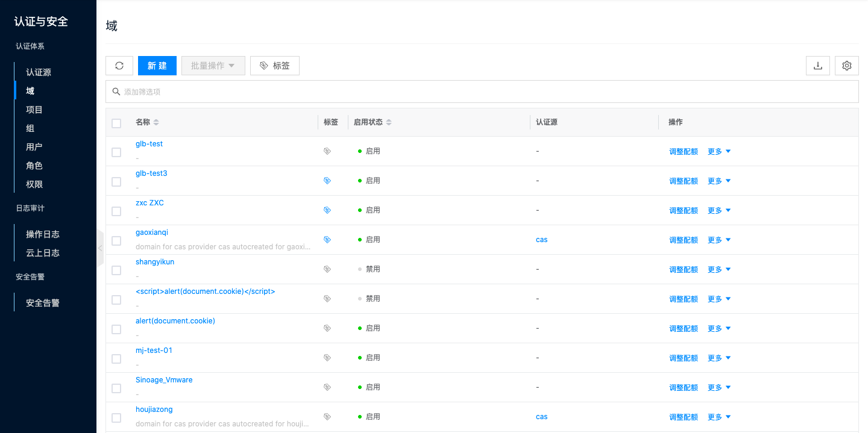Check the gaoxianqi row checkbox
This screenshot has height=433, width=868.
tap(116, 241)
